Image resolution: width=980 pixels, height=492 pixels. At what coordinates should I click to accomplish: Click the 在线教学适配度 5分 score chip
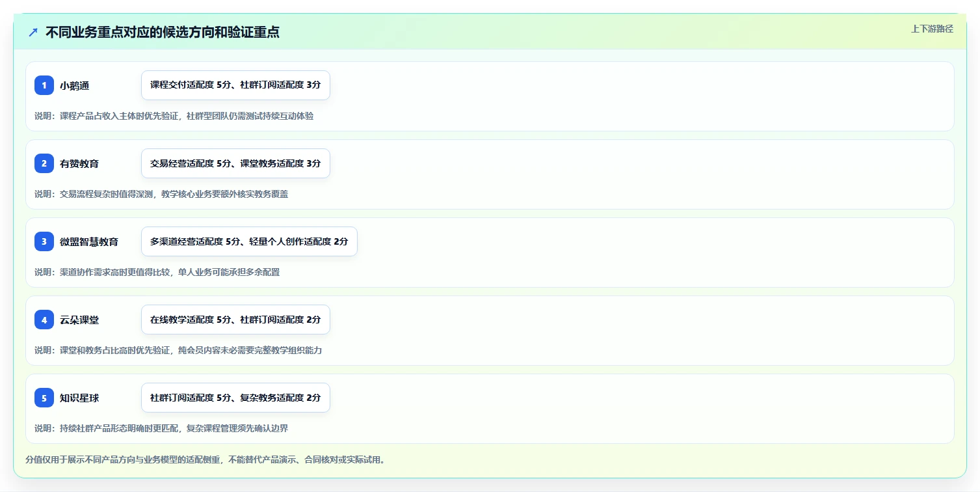coord(235,320)
